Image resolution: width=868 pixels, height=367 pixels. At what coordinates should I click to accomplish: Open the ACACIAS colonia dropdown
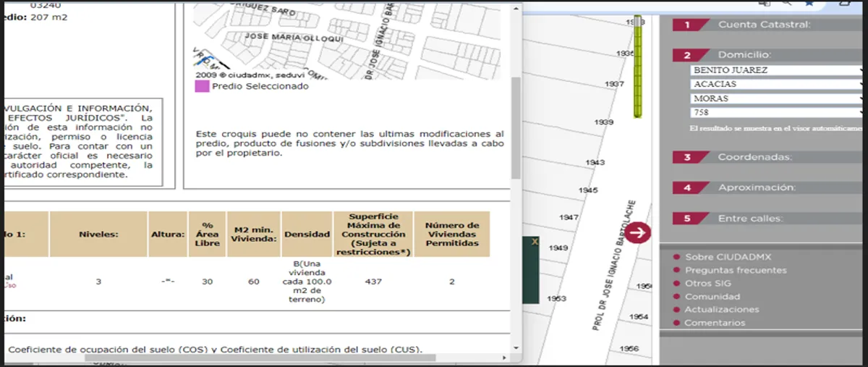pos(778,84)
